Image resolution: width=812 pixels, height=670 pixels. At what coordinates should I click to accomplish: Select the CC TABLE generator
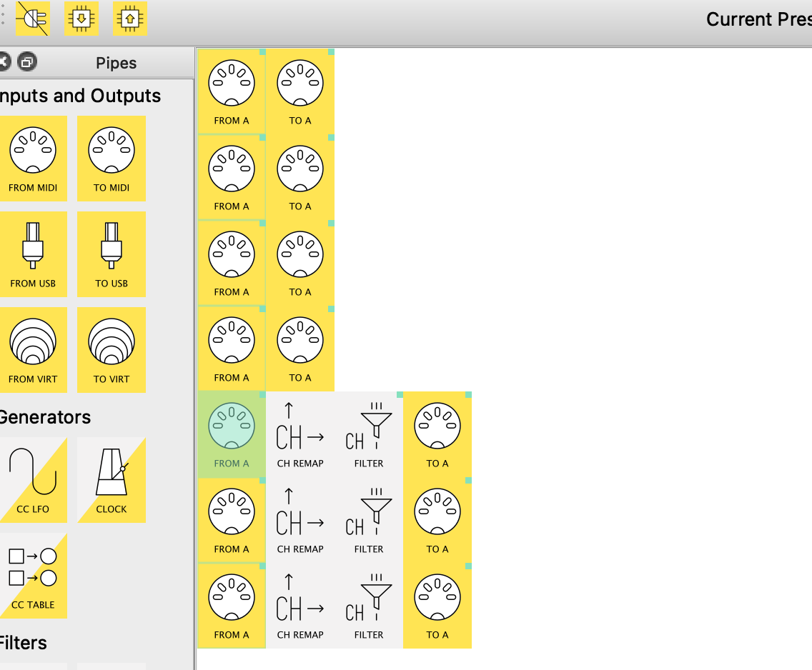click(33, 576)
